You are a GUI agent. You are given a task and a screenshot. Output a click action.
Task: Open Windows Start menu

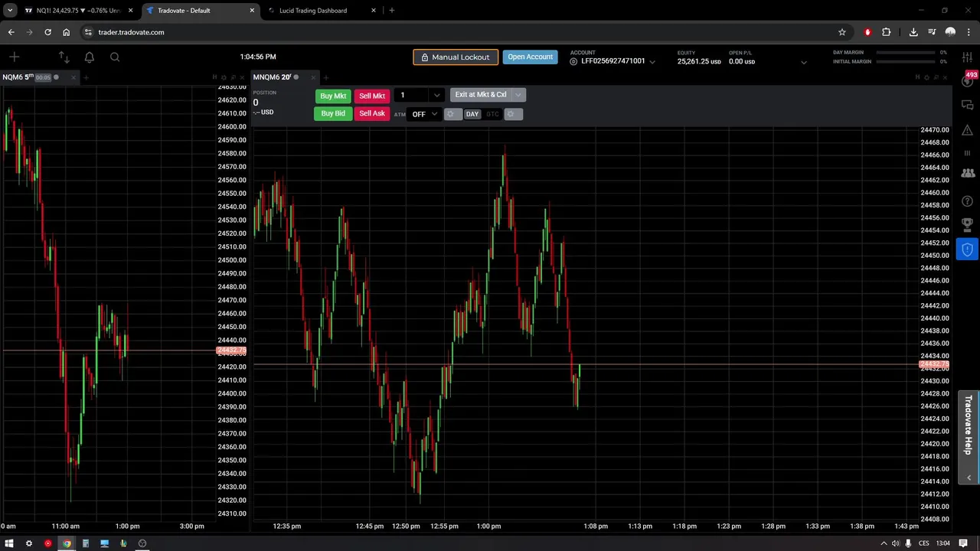click(x=10, y=543)
